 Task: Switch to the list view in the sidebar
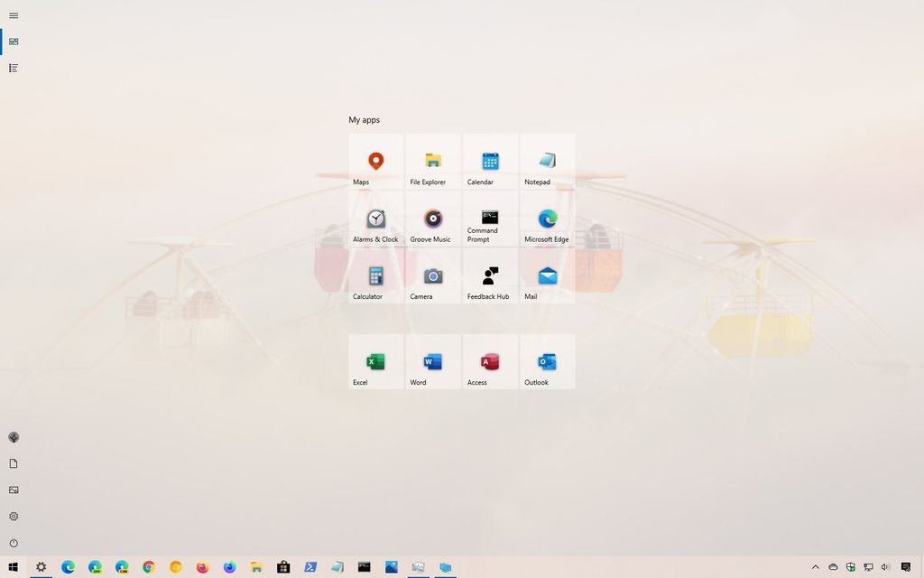pyautogui.click(x=13, y=67)
